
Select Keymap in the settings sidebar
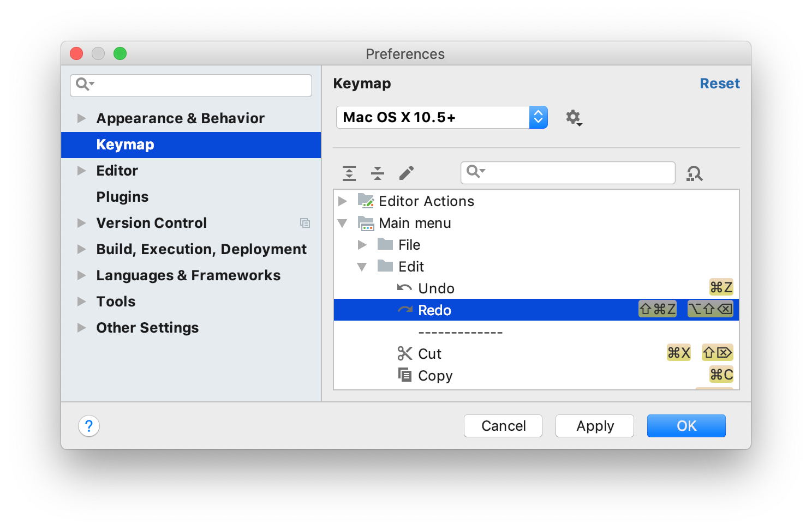tap(191, 144)
